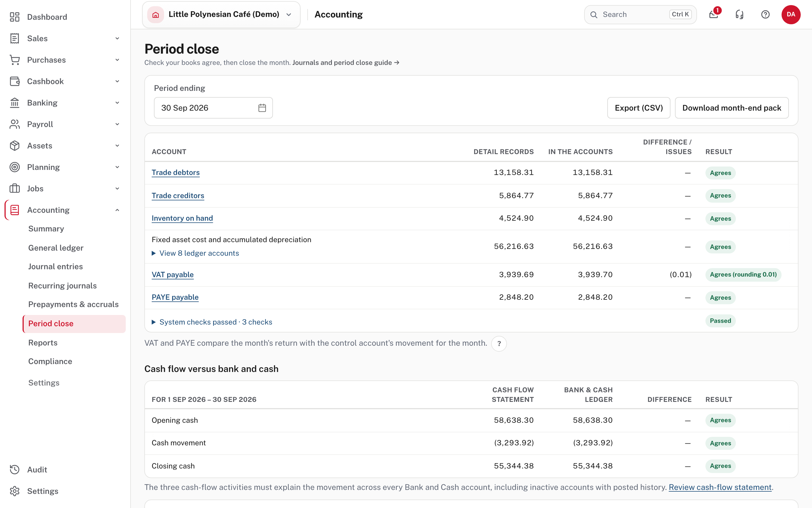Click the headset support icon
The width and height of the screenshot is (812, 508).
[740, 14]
